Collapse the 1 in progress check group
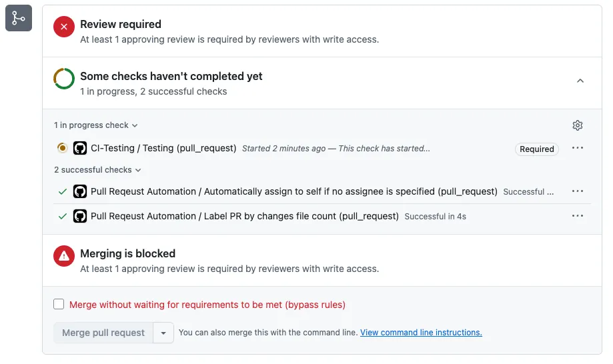 (96, 125)
